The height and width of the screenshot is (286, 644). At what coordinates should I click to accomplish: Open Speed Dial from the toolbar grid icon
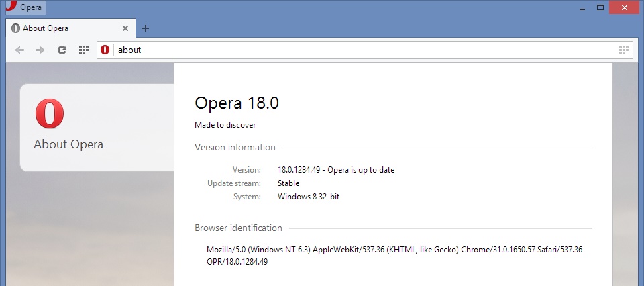pyautogui.click(x=84, y=50)
